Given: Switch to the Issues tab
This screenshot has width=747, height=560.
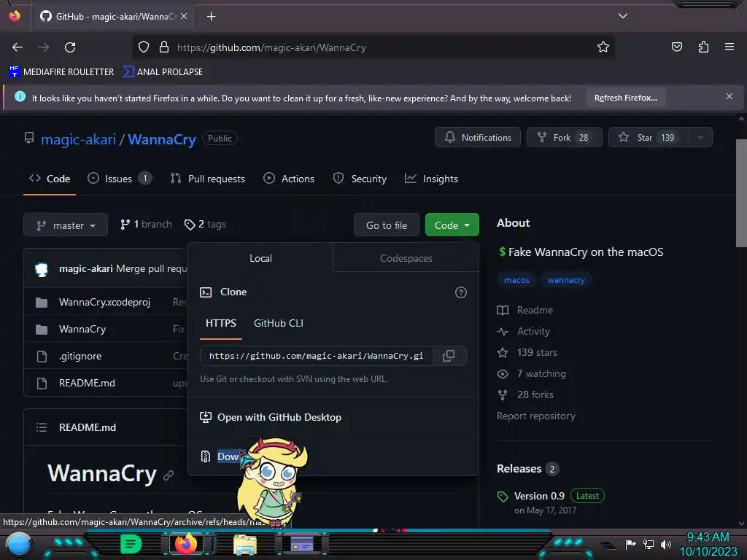Looking at the screenshot, I should click(x=120, y=179).
